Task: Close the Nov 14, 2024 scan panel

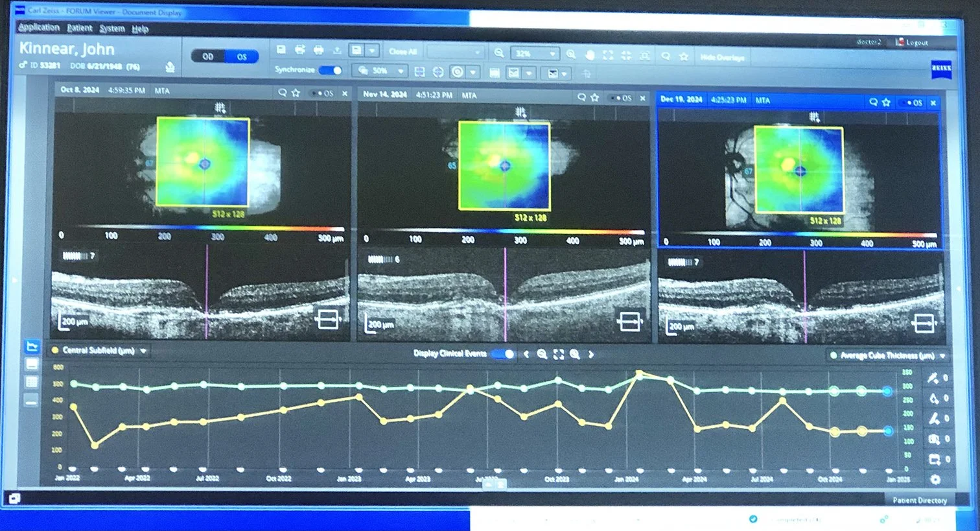Action: click(643, 98)
